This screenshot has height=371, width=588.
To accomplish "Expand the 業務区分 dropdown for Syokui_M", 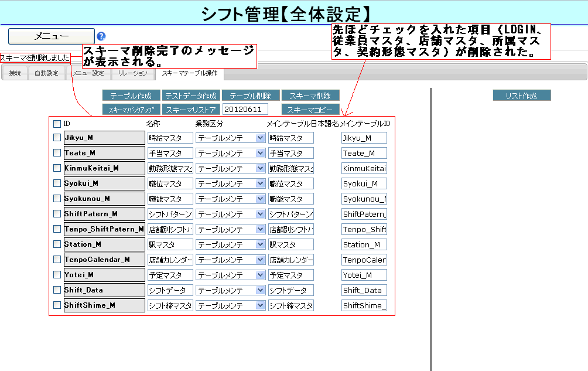I will coord(230,183).
